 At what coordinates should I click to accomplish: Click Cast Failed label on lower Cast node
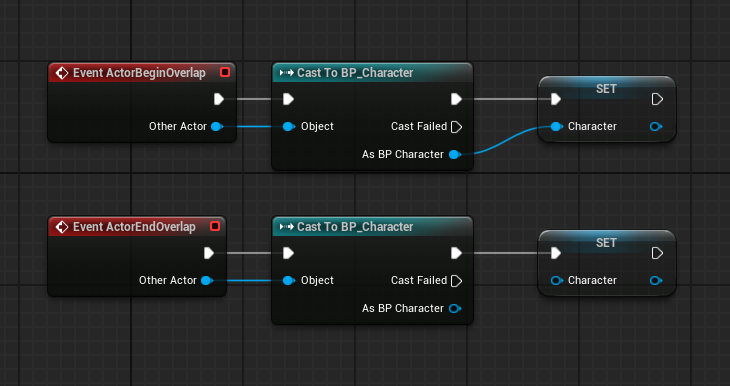[419, 280]
